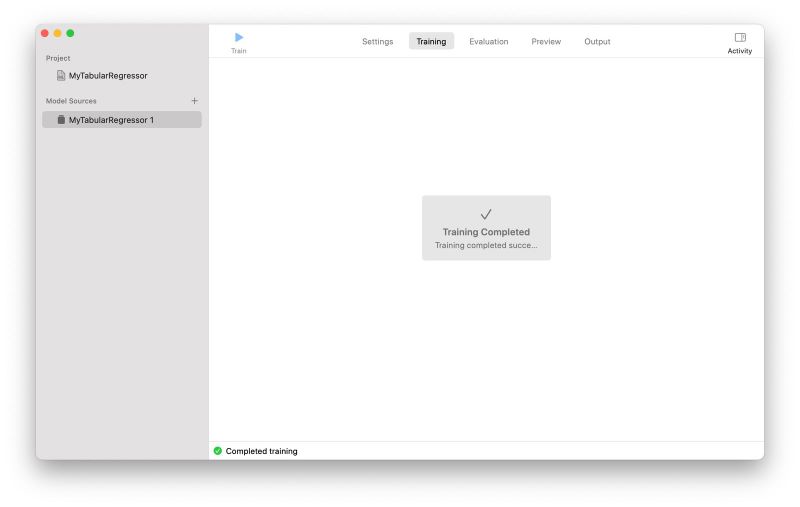
Task: Click the Training Completed status card
Action: (486, 228)
